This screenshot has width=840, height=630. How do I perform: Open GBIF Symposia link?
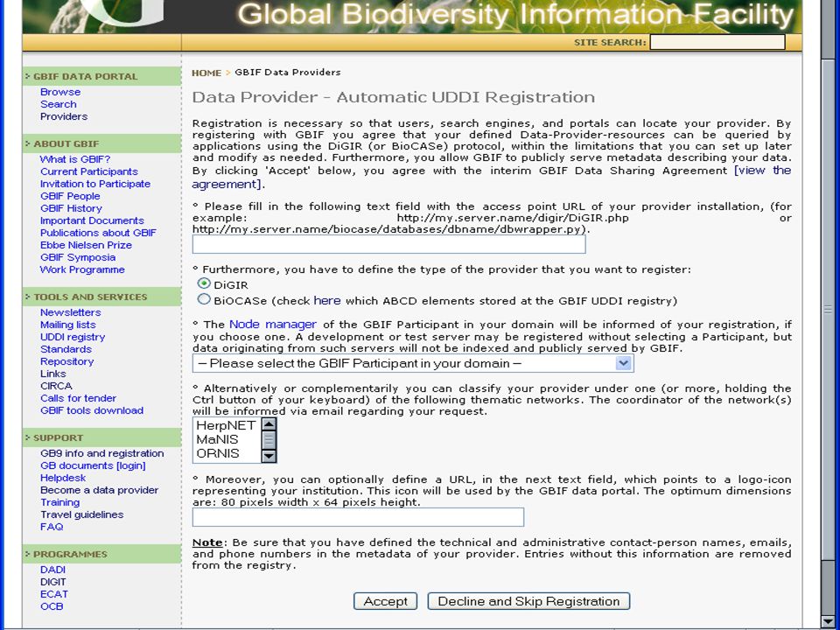click(x=78, y=258)
